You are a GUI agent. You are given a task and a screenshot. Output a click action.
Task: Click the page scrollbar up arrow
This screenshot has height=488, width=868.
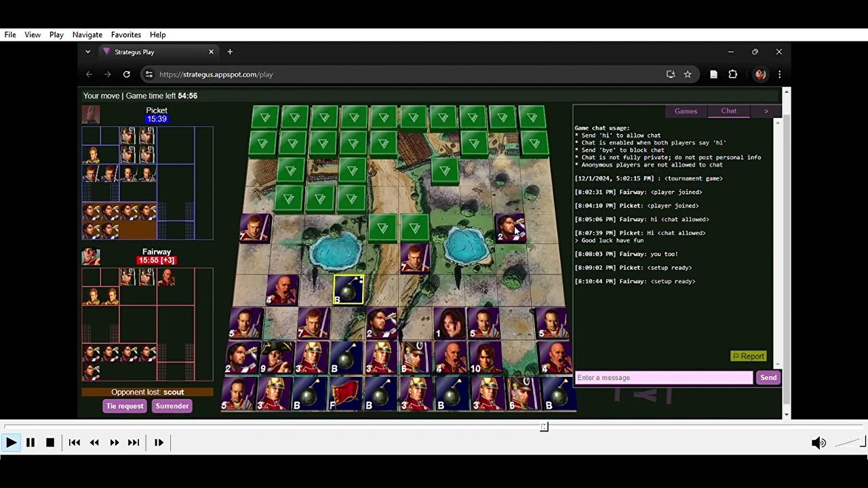[x=786, y=91]
